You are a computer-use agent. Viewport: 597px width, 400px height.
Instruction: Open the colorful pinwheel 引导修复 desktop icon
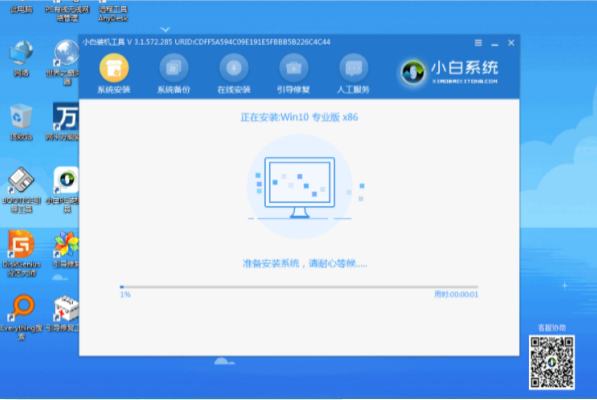click(x=66, y=249)
